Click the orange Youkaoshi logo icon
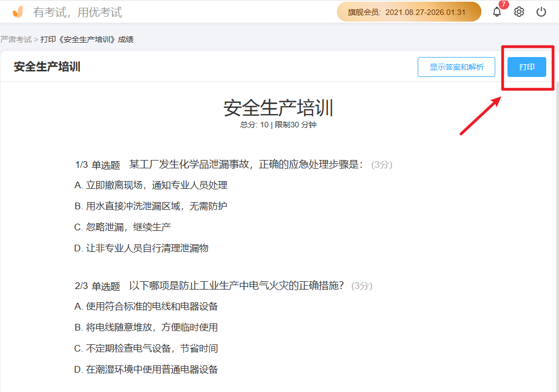Viewport: 559px width, 392px height. tap(18, 11)
